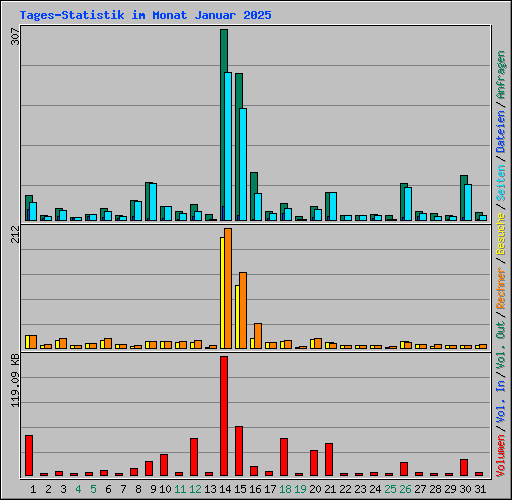Select day label '2' on the axis
Screen dimensions: 512x500
[x=48, y=489]
